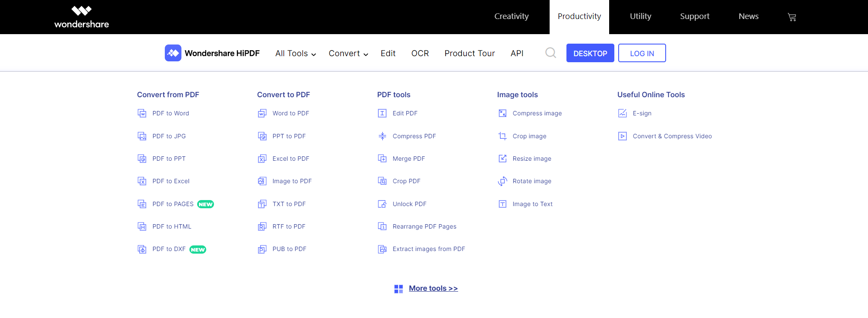The image size is (868, 318).
Task: Click the Image to PDF icon
Action: (x=262, y=181)
